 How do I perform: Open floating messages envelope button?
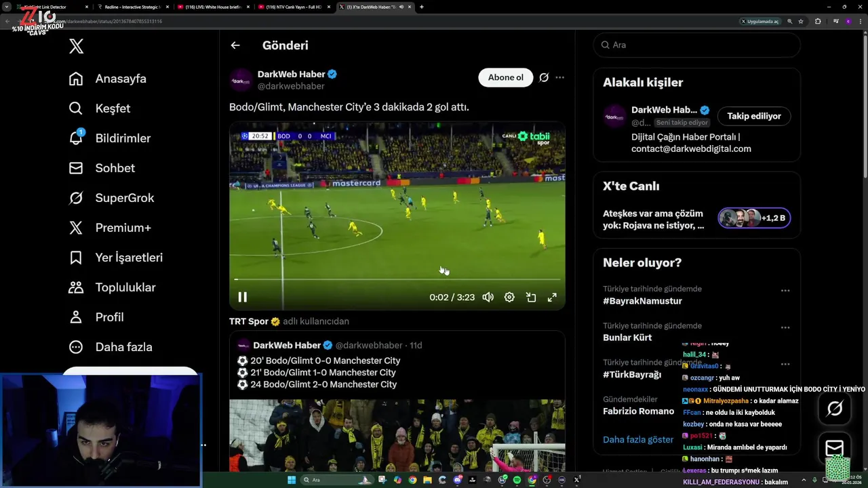pos(835,448)
